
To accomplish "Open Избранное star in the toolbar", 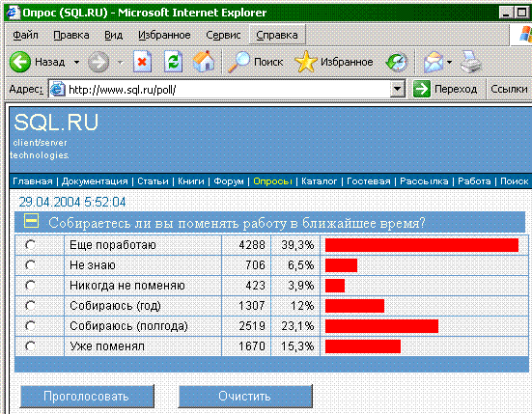I will 306,62.
